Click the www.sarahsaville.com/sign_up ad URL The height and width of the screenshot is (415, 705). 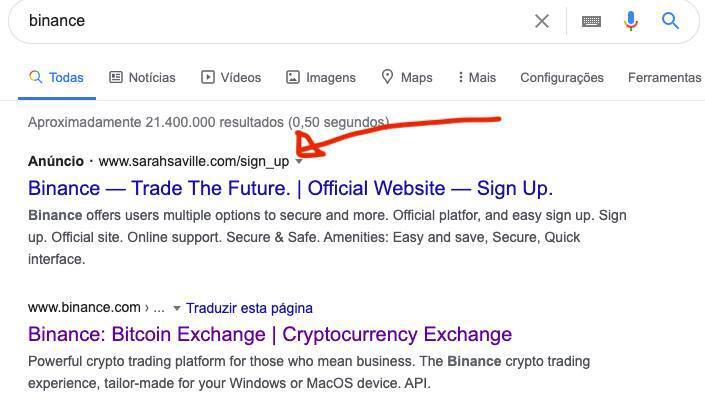pyautogui.click(x=193, y=161)
